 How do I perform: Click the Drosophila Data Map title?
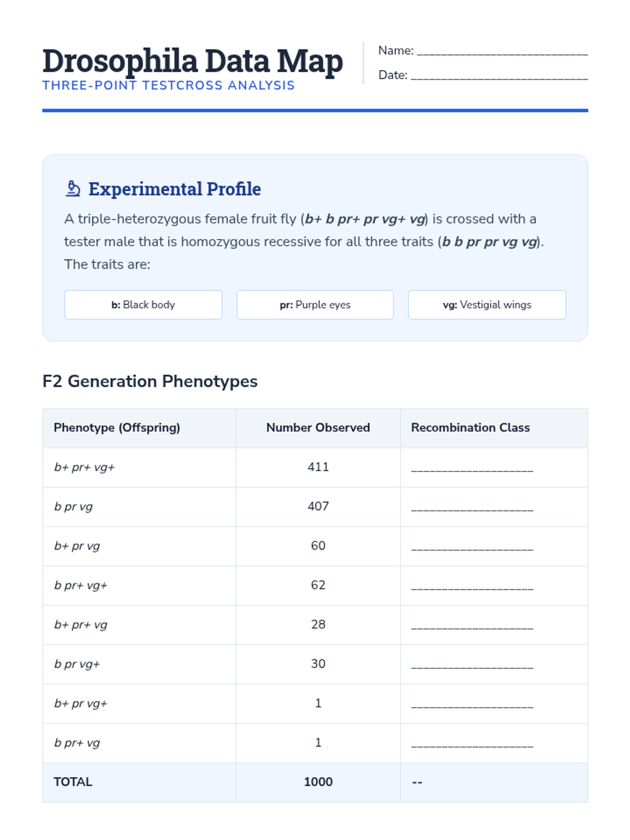pyautogui.click(x=192, y=61)
